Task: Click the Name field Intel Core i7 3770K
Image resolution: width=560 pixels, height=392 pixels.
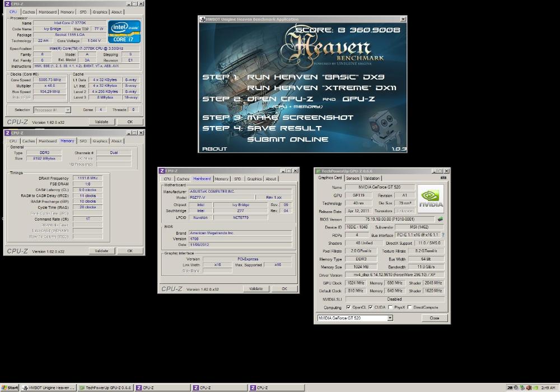Action: pyautogui.click(x=70, y=23)
